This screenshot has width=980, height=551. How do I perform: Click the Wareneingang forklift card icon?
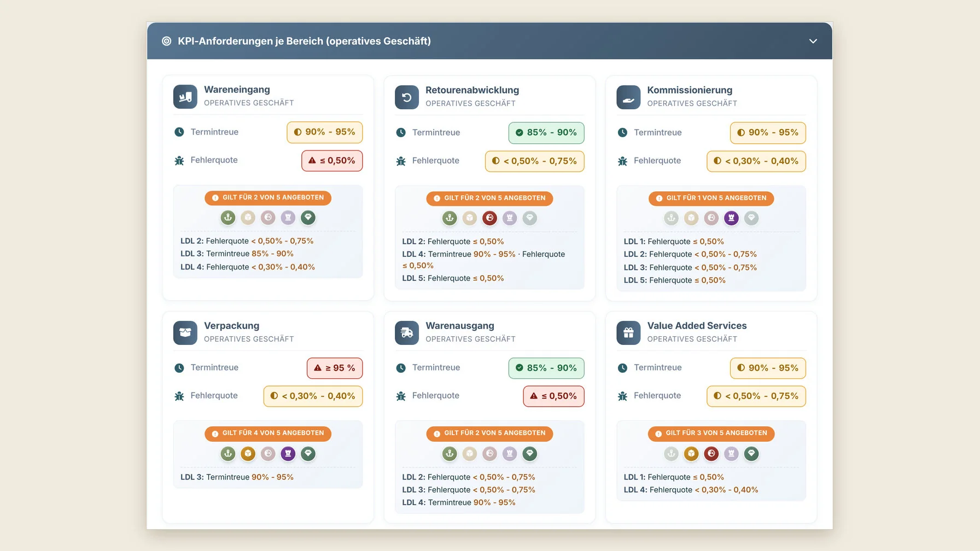pyautogui.click(x=185, y=97)
